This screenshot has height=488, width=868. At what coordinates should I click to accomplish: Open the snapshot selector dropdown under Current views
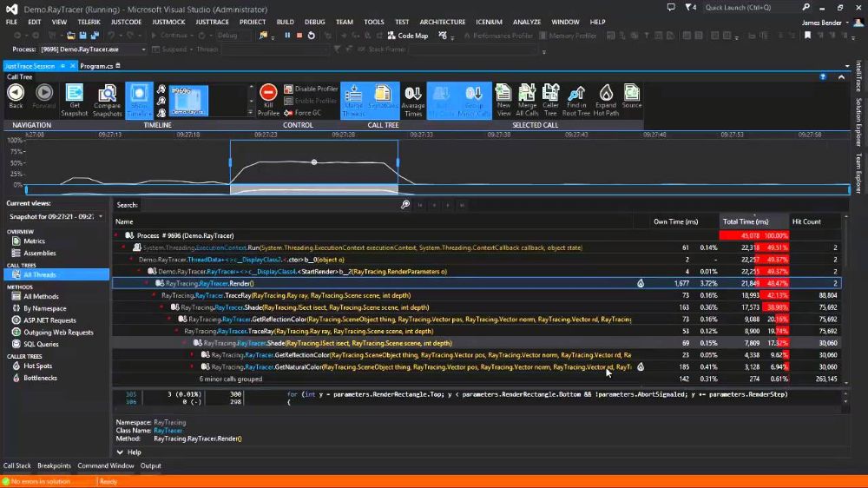pyautogui.click(x=56, y=216)
